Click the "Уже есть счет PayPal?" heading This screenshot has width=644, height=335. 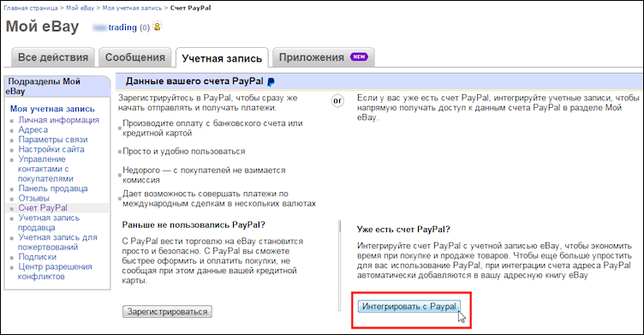pyautogui.click(x=403, y=230)
